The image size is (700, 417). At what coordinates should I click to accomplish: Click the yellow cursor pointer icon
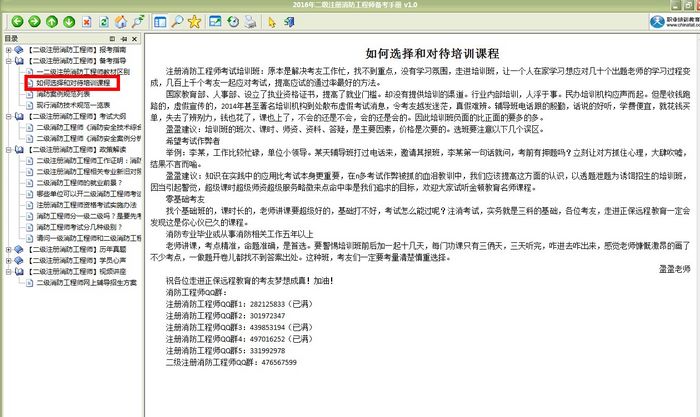(x=272, y=21)
